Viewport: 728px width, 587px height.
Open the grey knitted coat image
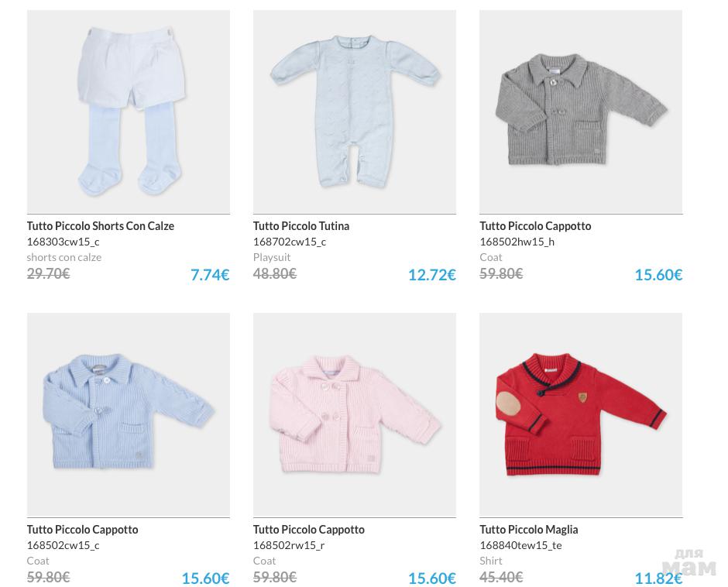point(580,112)
